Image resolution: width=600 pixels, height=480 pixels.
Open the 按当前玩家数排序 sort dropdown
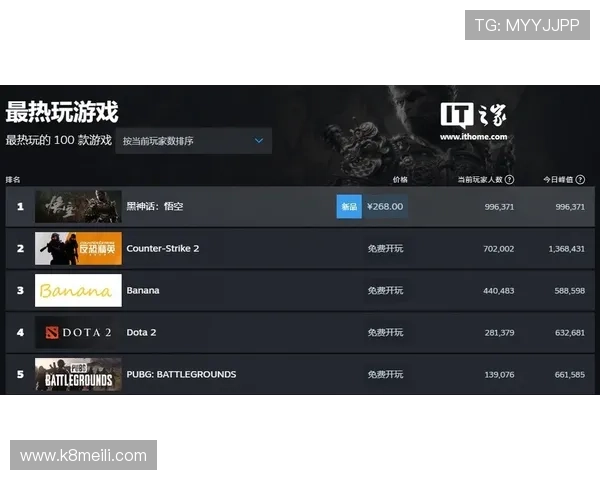pos(194,141)
